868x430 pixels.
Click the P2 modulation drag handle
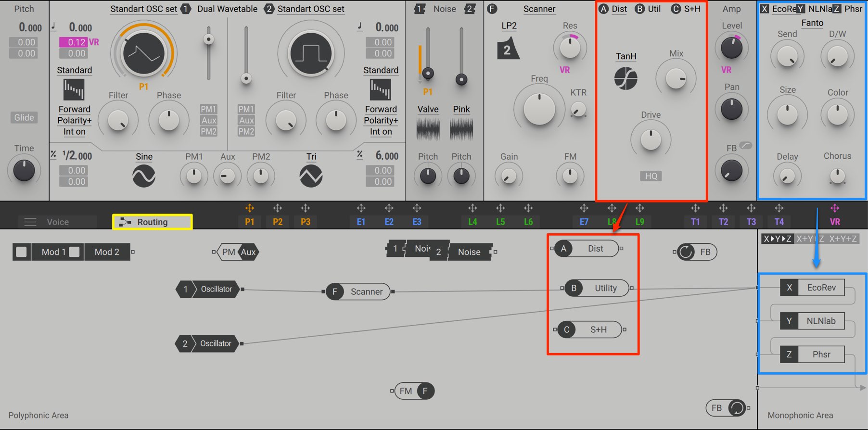tap(277, 208)
